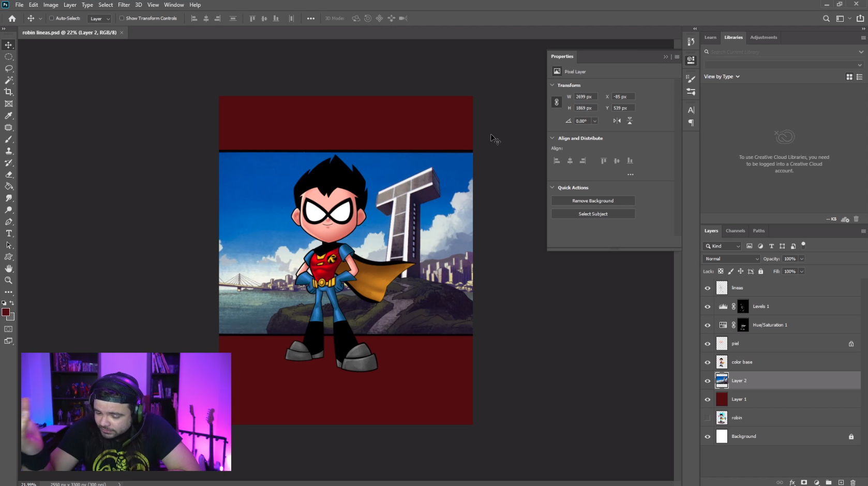Select the Eraser tool
This screenshot has width=868, height=486.
[9, 175]
